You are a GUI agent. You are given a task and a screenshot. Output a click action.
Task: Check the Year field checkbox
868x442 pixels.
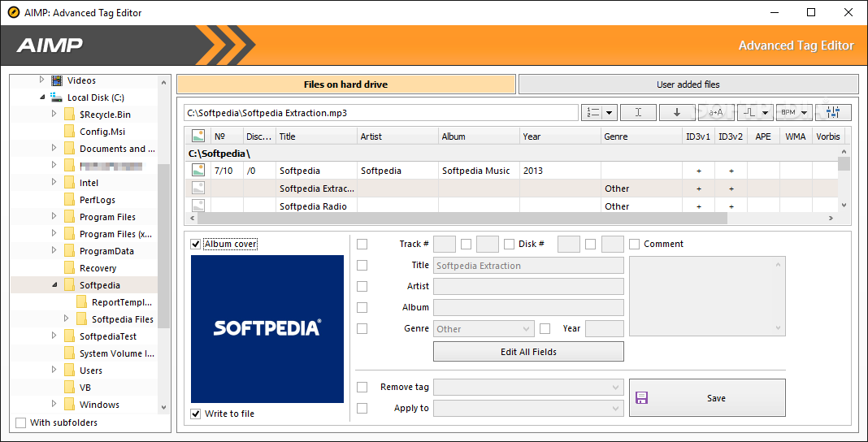click(x=545, y=328)
